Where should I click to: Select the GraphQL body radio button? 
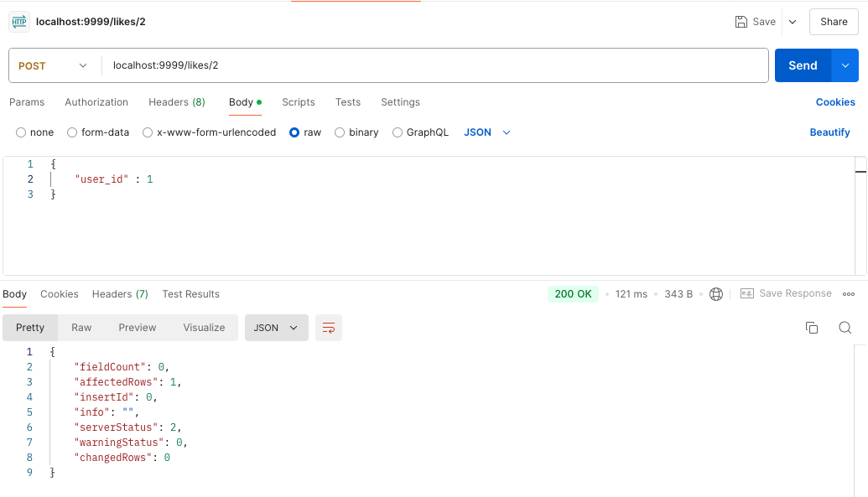pos(397,132)
